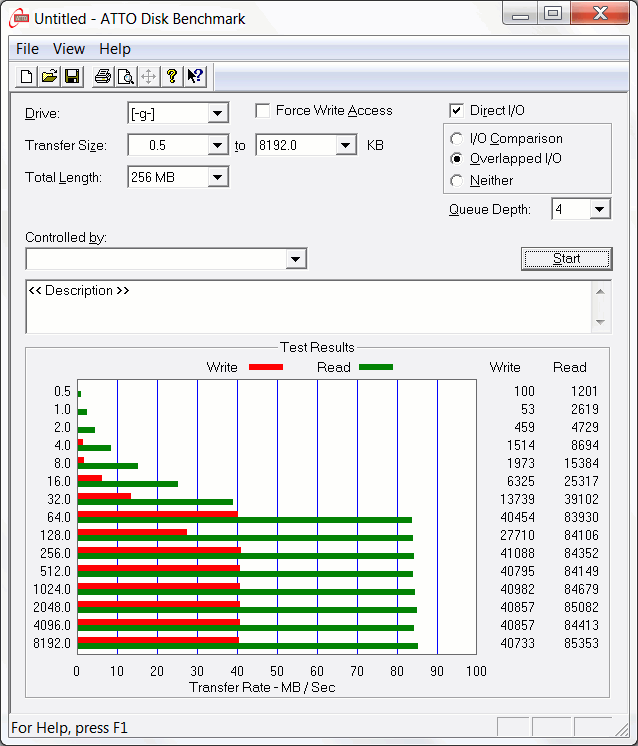The height and width of the screenshot is (746, 638).
Task: Open the View menu
Action: [69, 49]
